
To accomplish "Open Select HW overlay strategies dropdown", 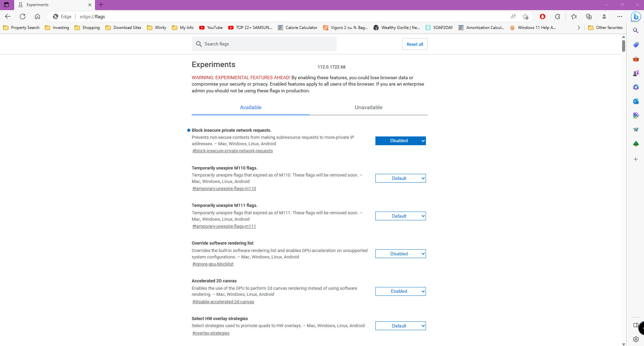I will 401,326.
